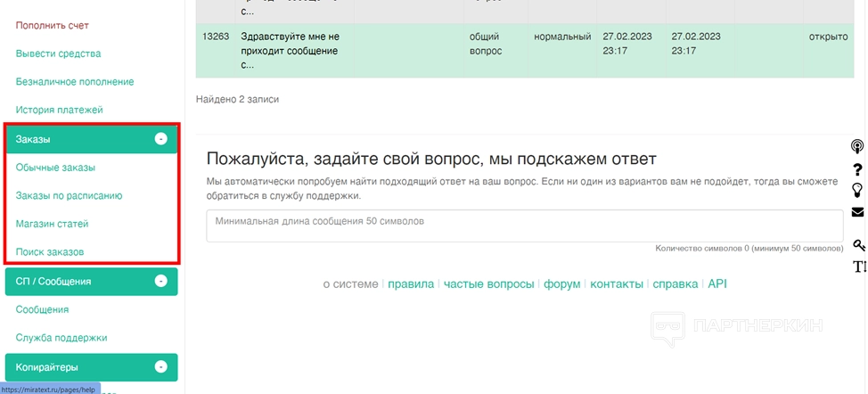The image size is (868, 394).
Task: Click the question mark help icon
Action: (857, 169)
